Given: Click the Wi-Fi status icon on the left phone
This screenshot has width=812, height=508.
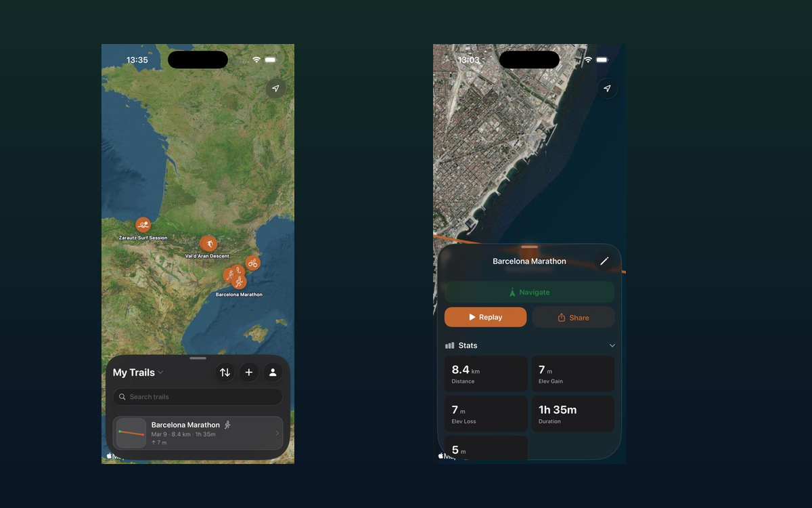Looking at the screenshot, I should coord(256,60).
